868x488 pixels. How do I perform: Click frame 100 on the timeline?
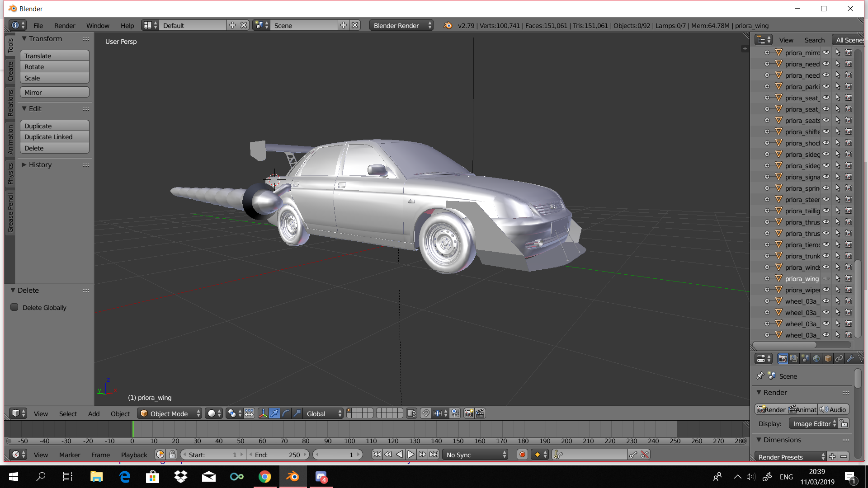click(x=349, y=429)
